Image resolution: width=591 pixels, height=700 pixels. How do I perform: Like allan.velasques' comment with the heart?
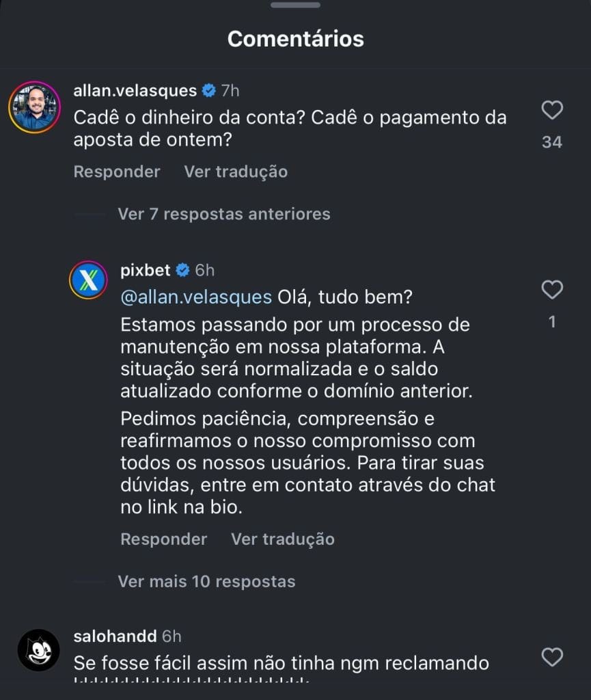point(551,110)
